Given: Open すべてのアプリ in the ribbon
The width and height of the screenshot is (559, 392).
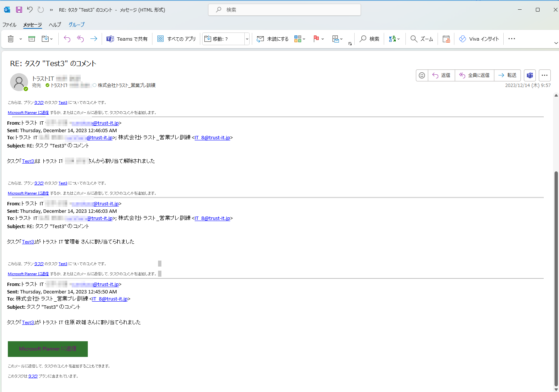Looking at the screenshot, I should click(177, 39).
